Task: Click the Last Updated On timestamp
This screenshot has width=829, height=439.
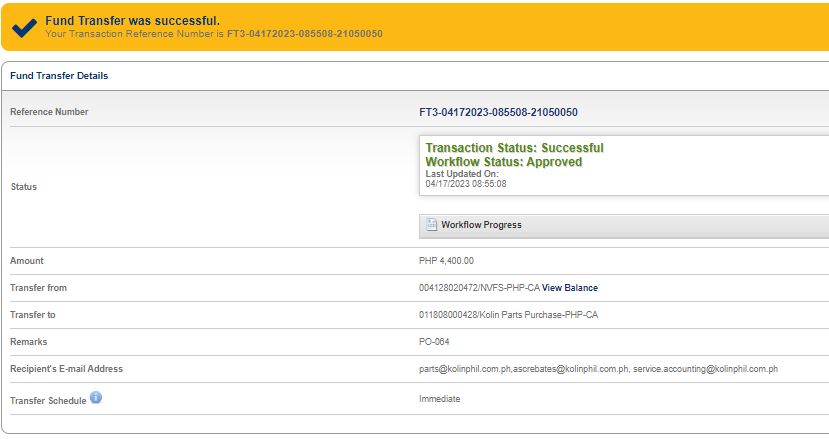Action: 465,184
